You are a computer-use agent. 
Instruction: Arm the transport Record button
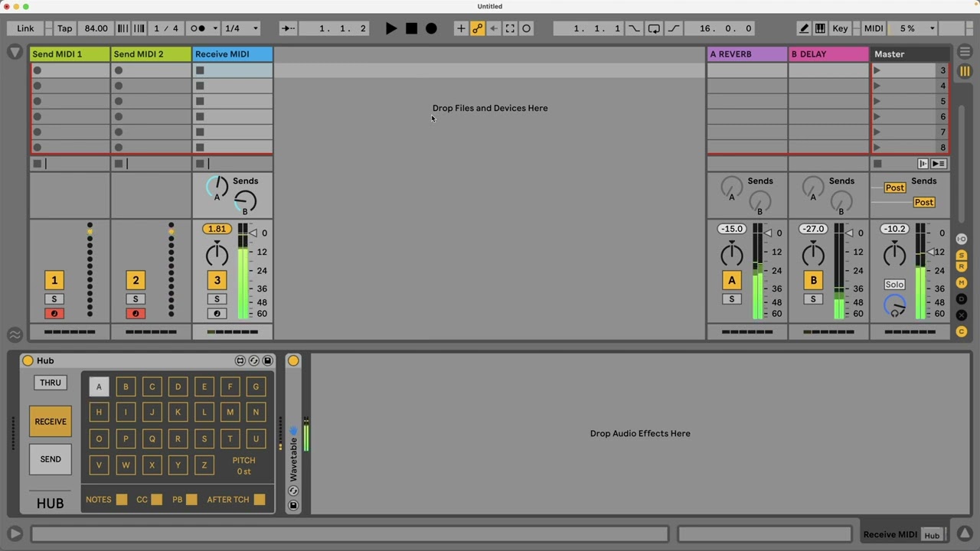[x=431, y=28]
